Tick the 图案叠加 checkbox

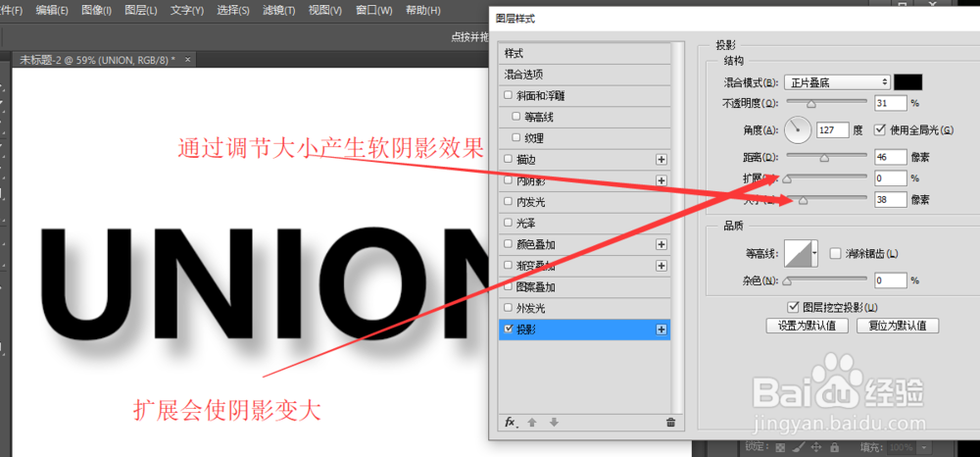click(508, 287)
